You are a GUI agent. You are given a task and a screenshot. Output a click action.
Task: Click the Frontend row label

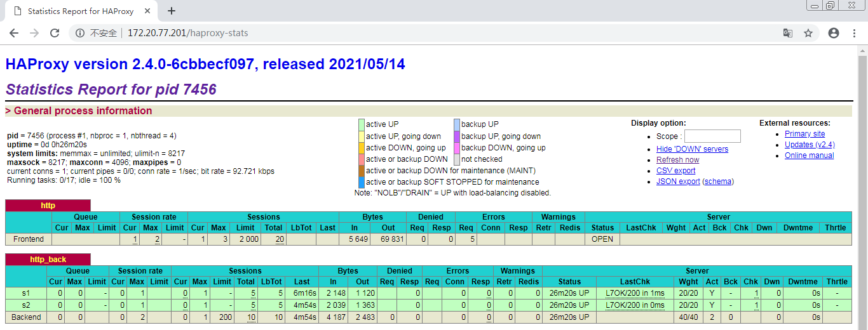(29, 239)
